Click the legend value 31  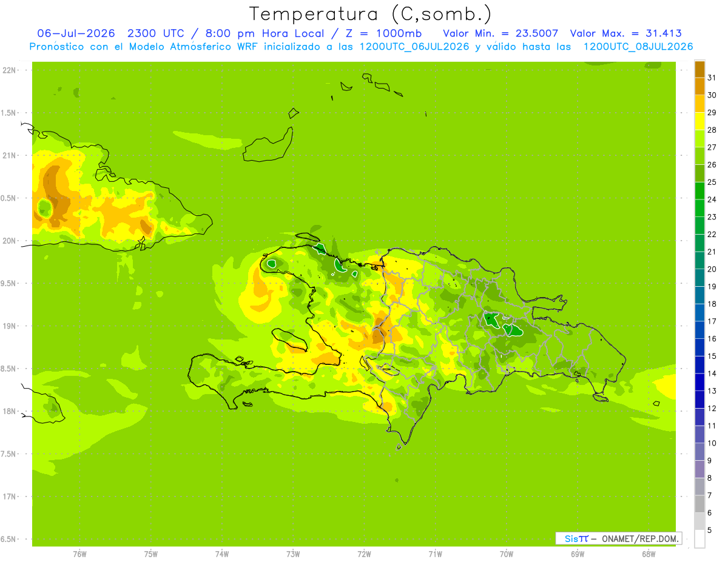[712, 78]
